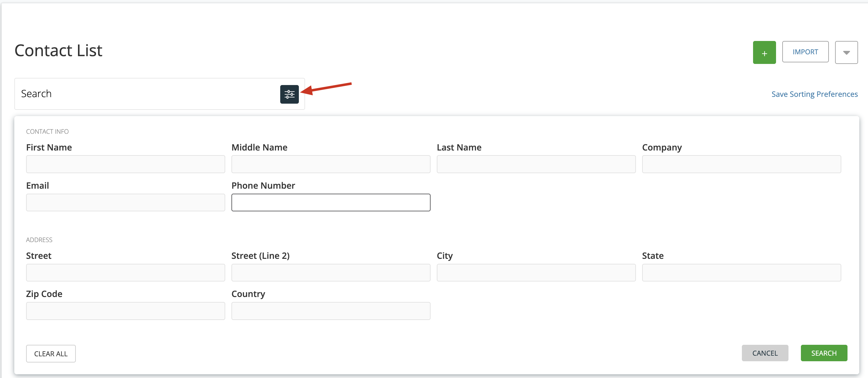
Task: Click the IMPORT button
Action: (x=805, y=52)
